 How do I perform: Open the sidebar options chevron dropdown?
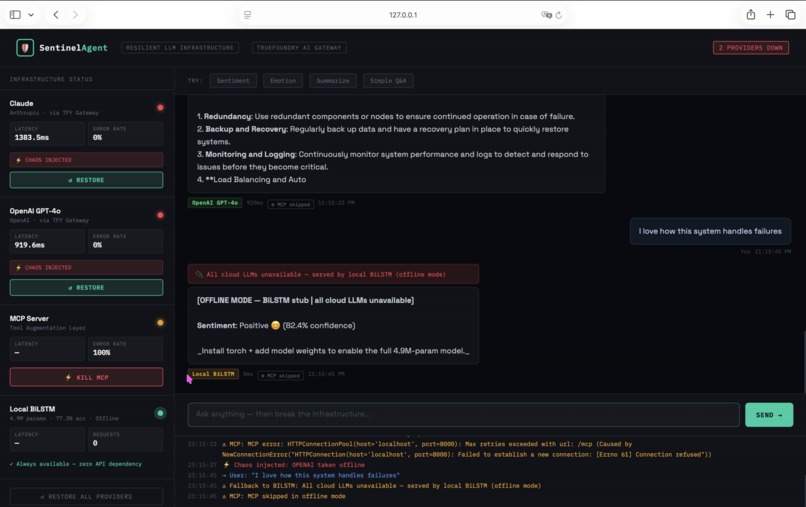(x=31, y=15)
